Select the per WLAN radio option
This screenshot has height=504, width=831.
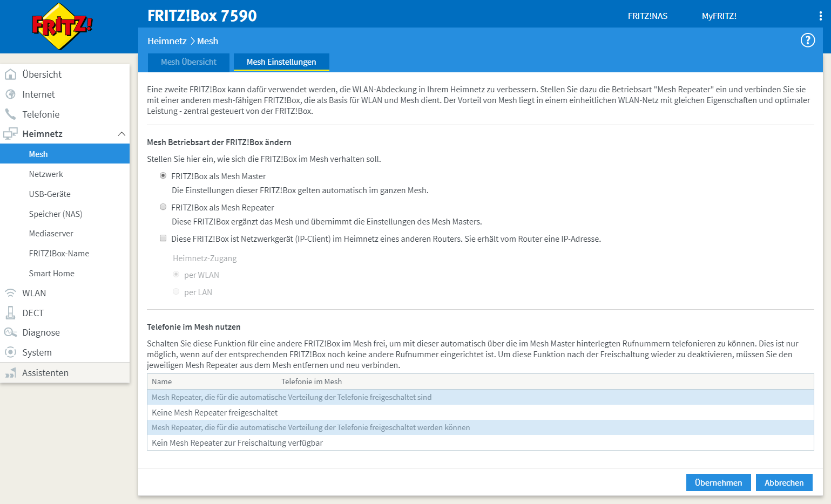click(x=176, y=275)
